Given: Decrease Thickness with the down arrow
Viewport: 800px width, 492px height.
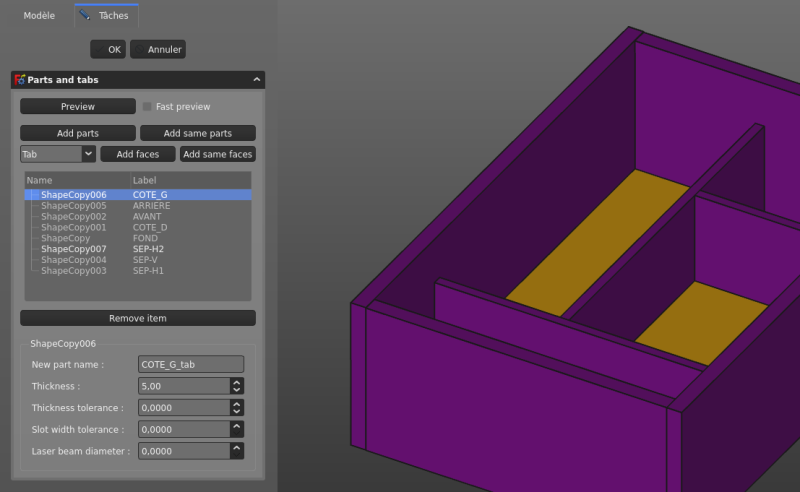Looking at the screenshot, I should point(237,390).
